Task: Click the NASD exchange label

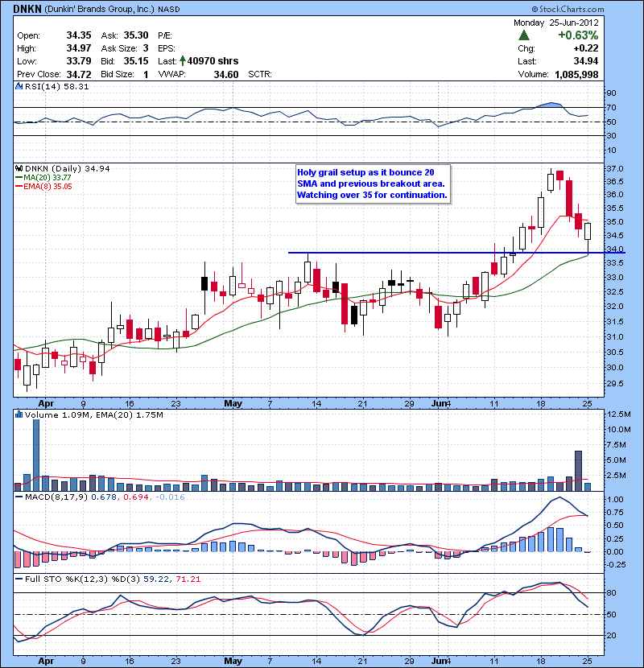Action: [x=169, y=10]
